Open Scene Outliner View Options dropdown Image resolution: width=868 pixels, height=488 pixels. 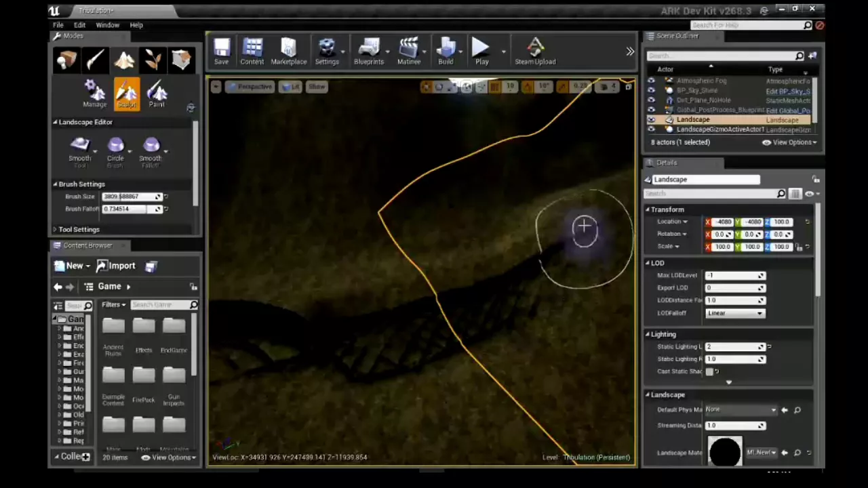791,142
